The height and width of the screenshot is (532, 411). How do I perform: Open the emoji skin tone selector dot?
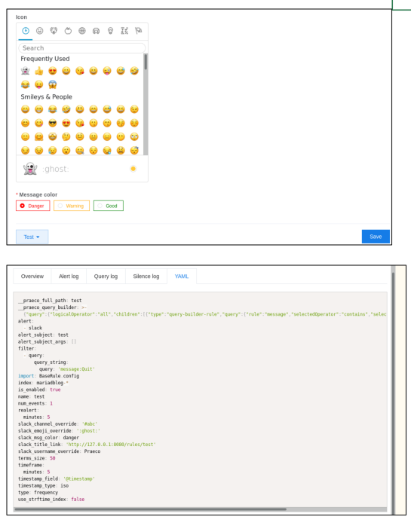point(133,169)
